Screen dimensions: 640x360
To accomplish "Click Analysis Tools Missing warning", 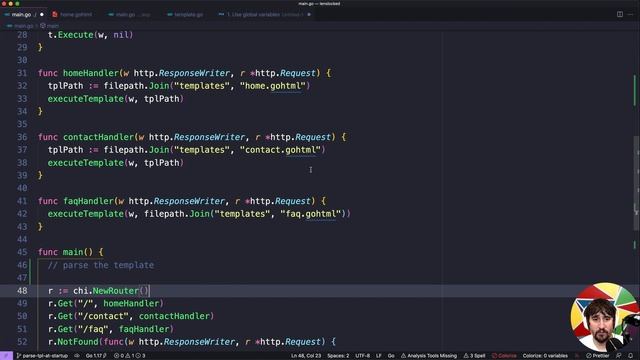I will (x=429, y=356).
